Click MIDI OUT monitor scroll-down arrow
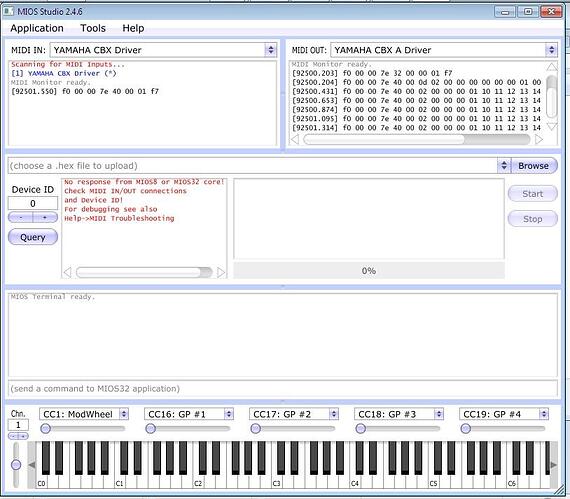The width and height of the screenshot is (570, 499). pos(551,127)
